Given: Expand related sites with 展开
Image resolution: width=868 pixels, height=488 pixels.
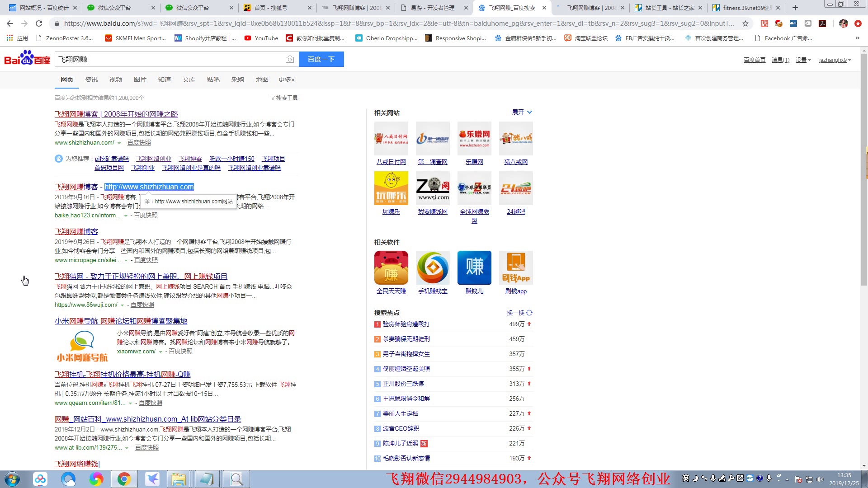Looking at the screenshot, I should pyautogui.click(x=522, y=113).
